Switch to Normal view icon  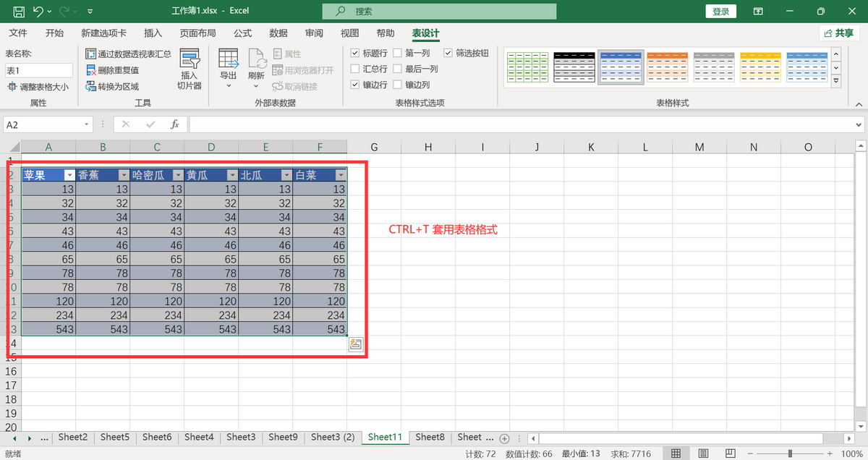click(x=676, y=453)
